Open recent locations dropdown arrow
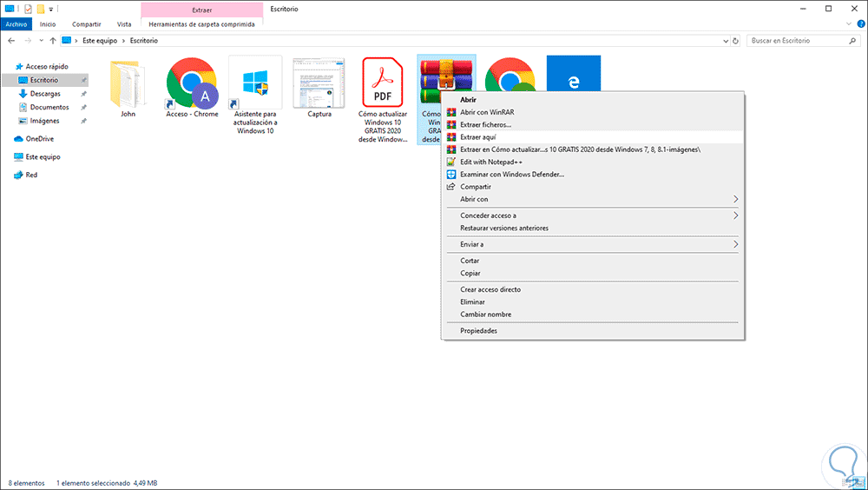Screen dimensions: 868x490 pyautogui.click(x=41, y=41)
